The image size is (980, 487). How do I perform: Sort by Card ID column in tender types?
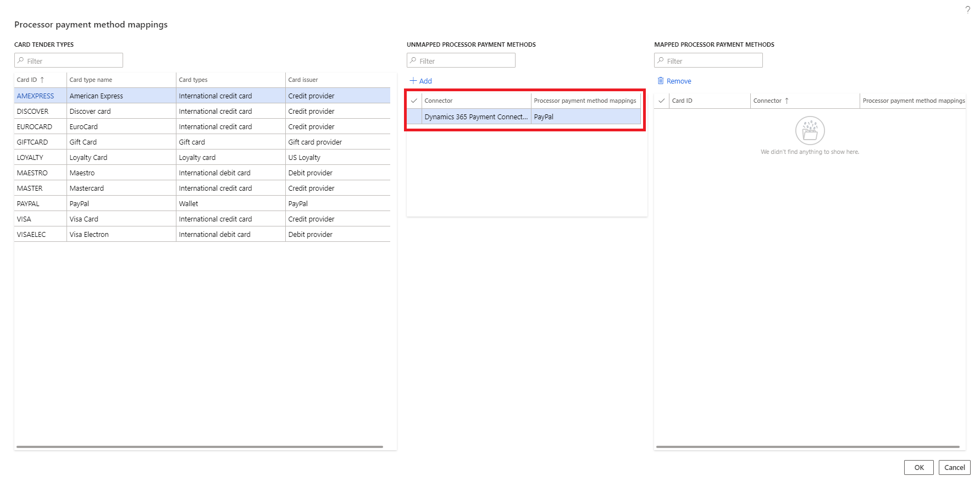pyautogui.click(x=40, y=80)
